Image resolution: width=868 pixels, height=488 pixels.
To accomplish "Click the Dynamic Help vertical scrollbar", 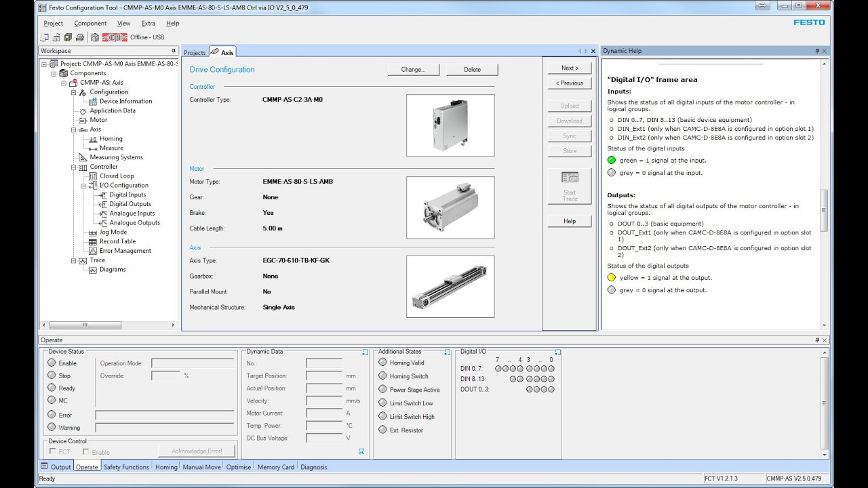I will click(825, 195).
